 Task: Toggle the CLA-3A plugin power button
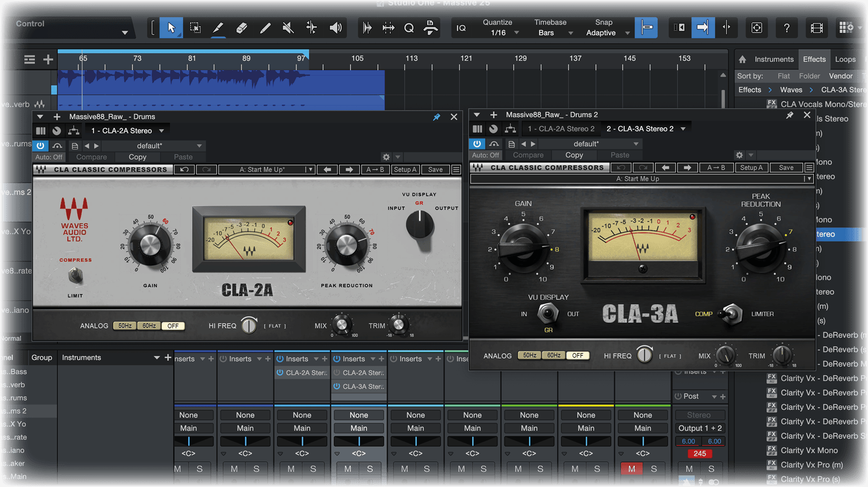[477, 143]
